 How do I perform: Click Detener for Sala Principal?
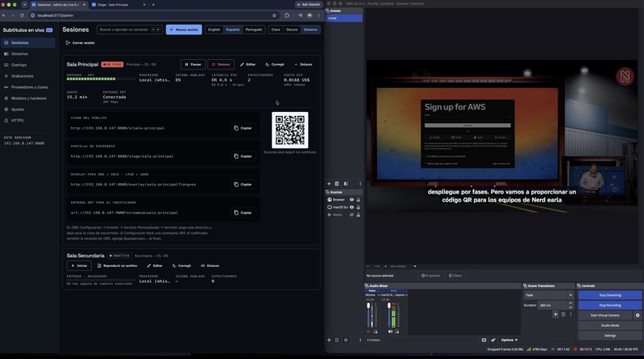point(221,65)
